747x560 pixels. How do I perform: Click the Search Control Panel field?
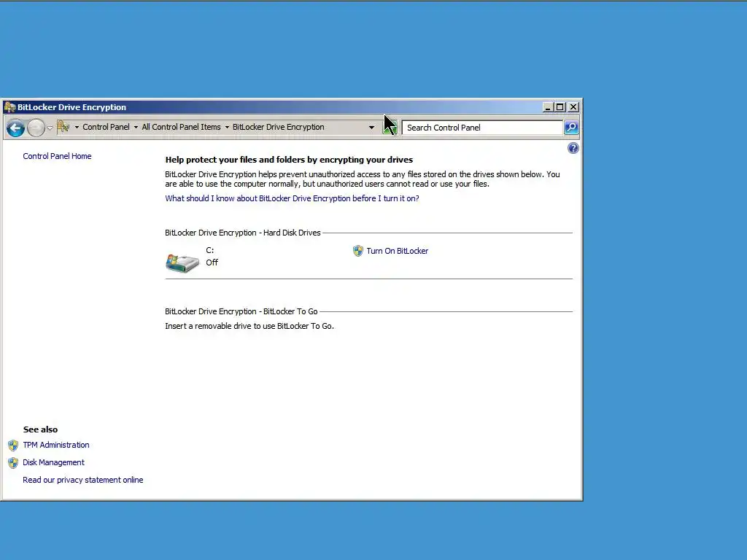[483, 128]
